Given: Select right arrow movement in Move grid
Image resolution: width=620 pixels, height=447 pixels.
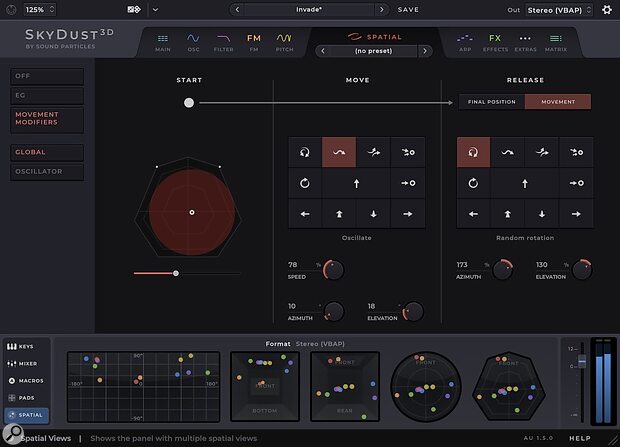Looking at the screenshot, I should [x=408, y=214].
